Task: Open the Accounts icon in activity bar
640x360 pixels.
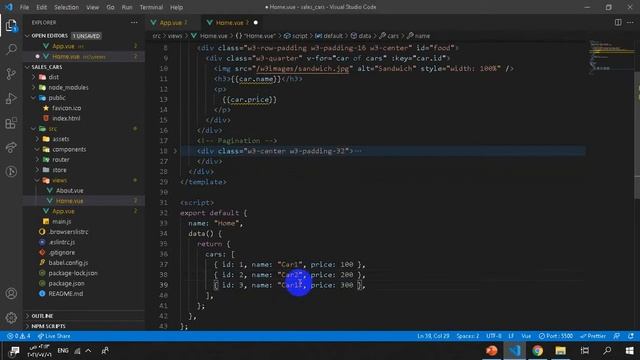Action: tap(11, 293)
